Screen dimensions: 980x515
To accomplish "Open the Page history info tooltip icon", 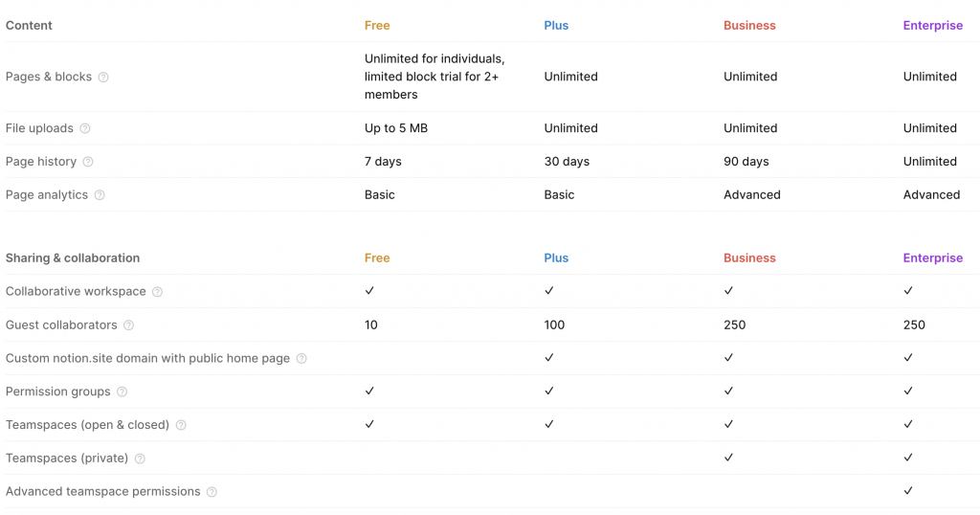I will 88,162.
